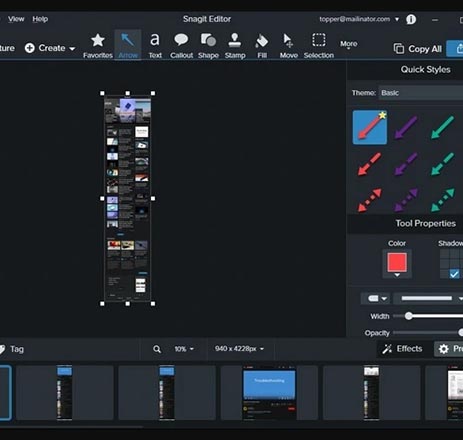
Task: Click the zoom magnifier icon
Action: tap(157, 349)
